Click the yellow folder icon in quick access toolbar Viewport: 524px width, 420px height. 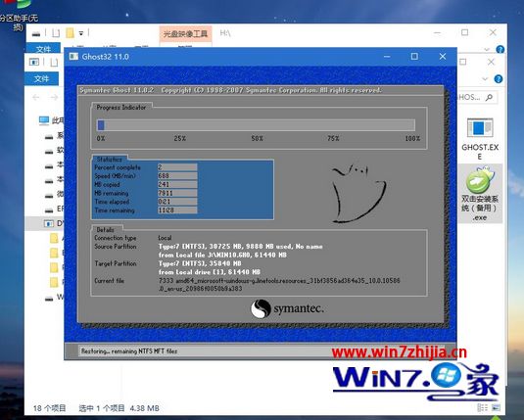click(70, 33)
